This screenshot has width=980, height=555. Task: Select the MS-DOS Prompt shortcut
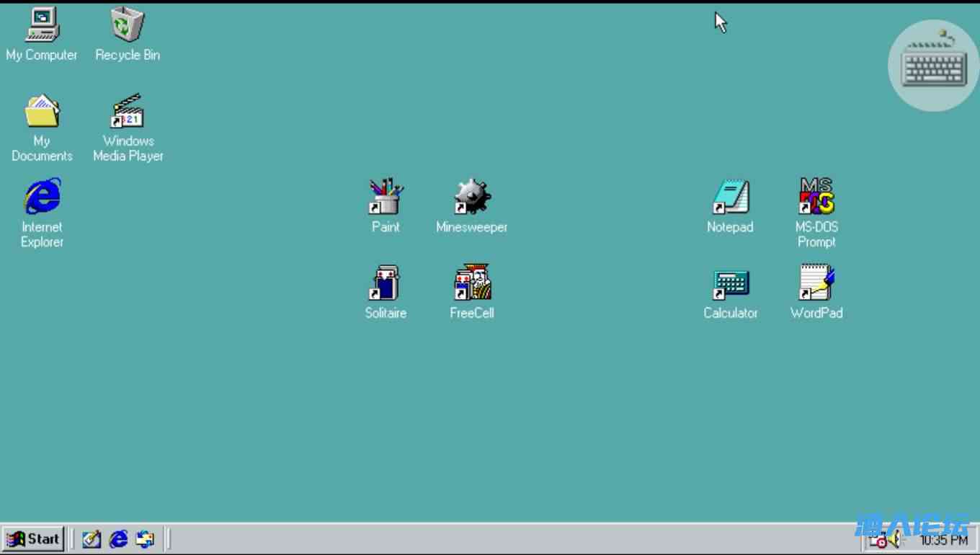816,197
